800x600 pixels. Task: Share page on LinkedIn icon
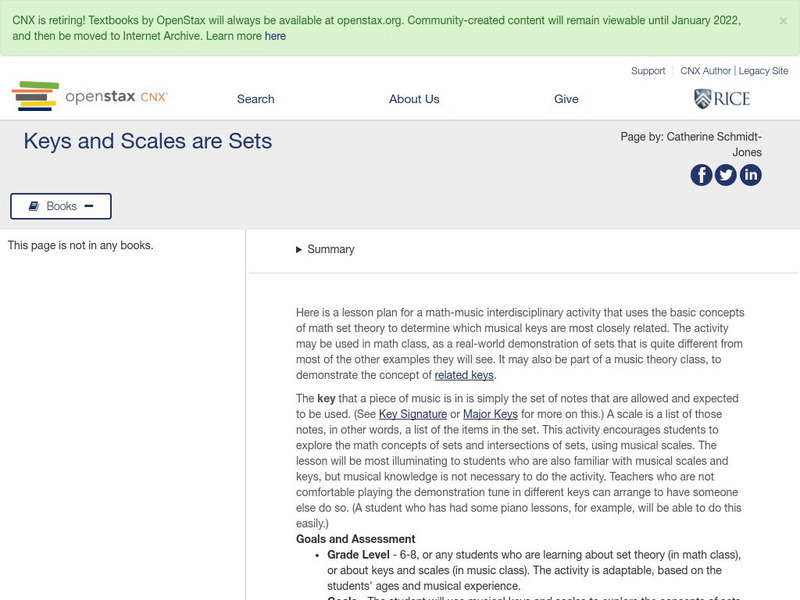(751, 175)
